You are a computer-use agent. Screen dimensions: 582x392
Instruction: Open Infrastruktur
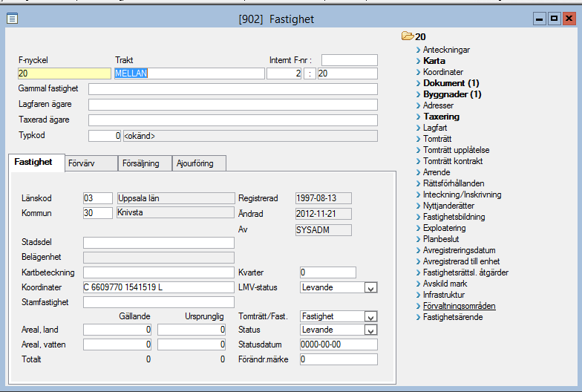point(444,295)
